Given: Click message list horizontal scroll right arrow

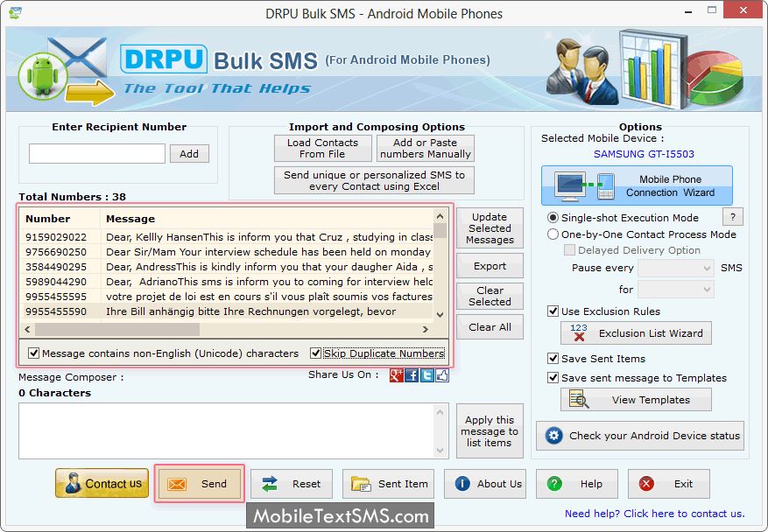Looking at the screenshot, I should 425,329.
